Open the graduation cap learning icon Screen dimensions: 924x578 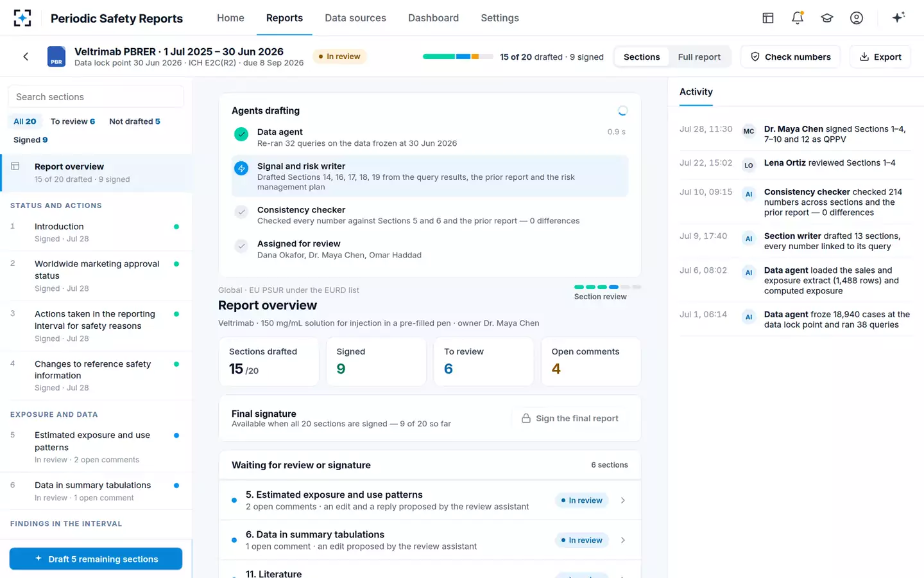[x=827, y=18]
